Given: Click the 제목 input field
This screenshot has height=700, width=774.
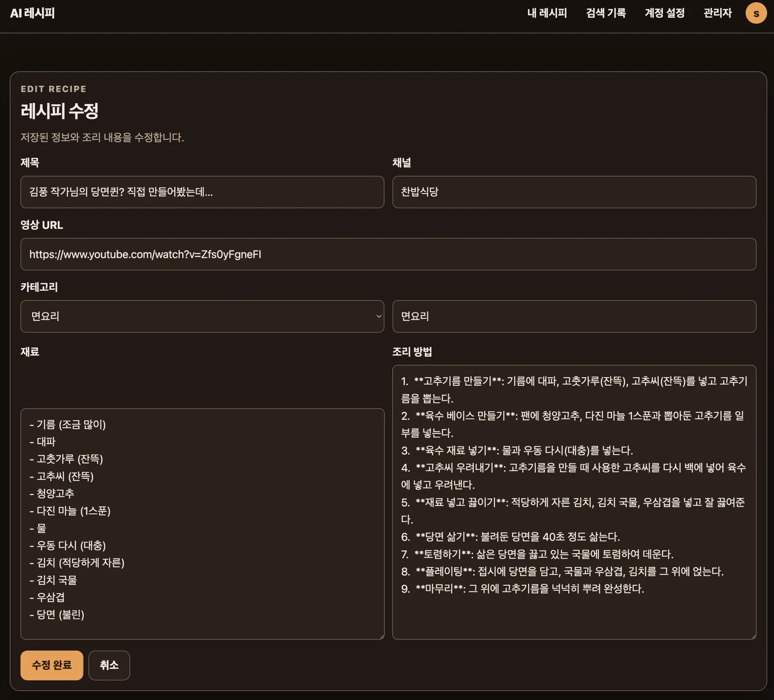Looking at the screenshot, I should 202,192.
